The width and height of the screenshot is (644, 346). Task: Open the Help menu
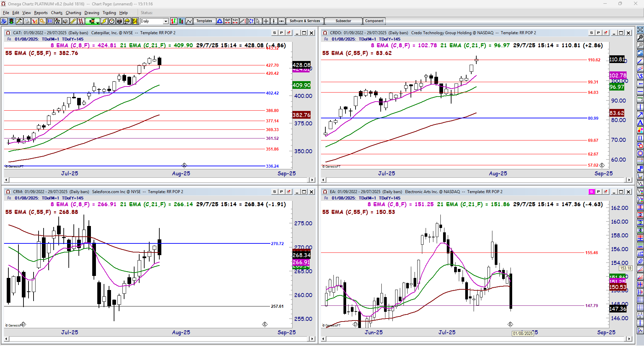(123, 13)
